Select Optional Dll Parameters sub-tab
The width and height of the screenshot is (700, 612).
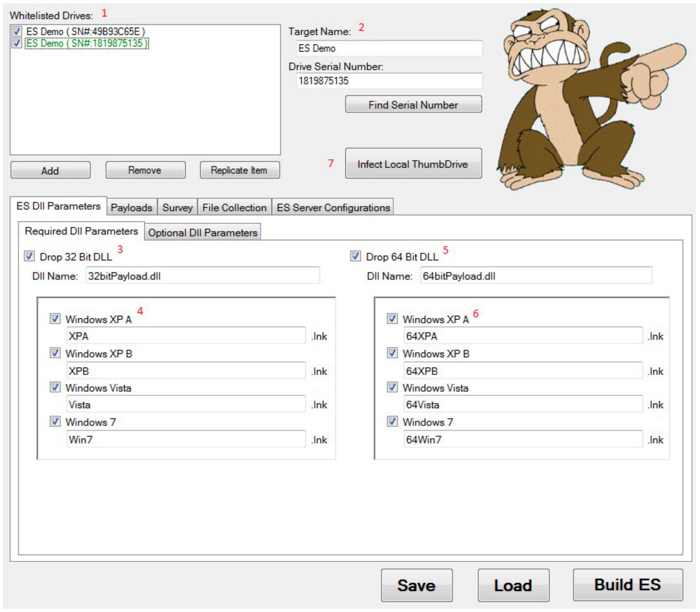click(203, 233)
